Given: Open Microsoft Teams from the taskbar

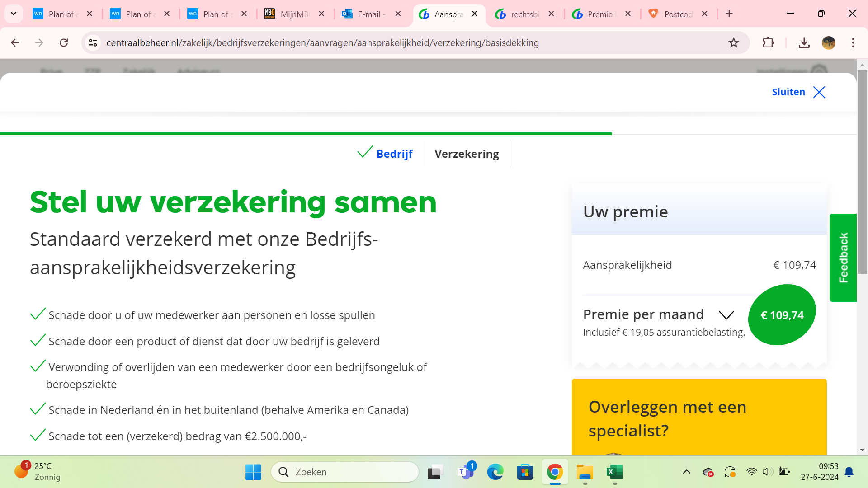Looking at the screenshot, I should (465, 472).
